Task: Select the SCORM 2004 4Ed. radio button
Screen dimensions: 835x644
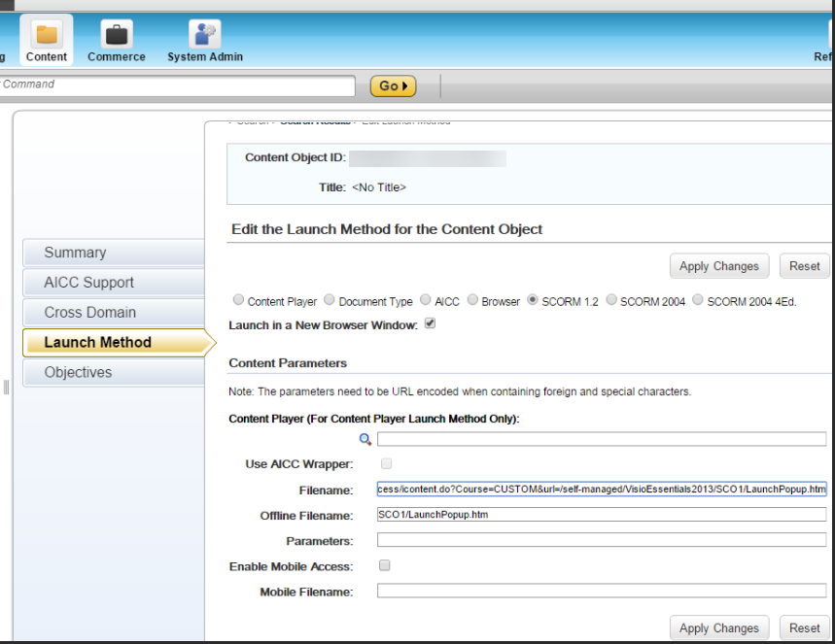Action: [698, 300]
